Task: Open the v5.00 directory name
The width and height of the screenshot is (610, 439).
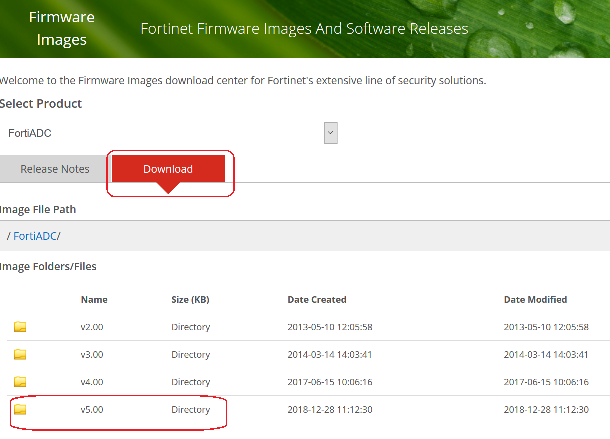Action: [92, 410]
